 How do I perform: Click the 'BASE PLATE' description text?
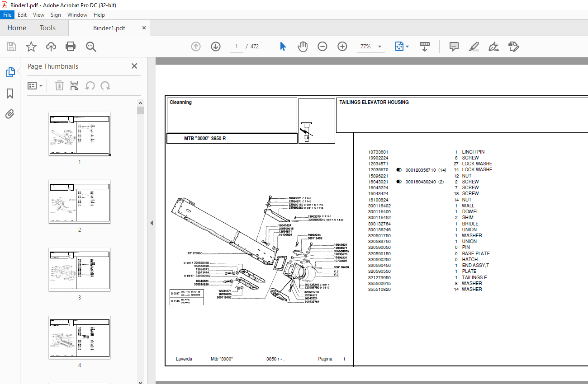click(x=476, y=254)
